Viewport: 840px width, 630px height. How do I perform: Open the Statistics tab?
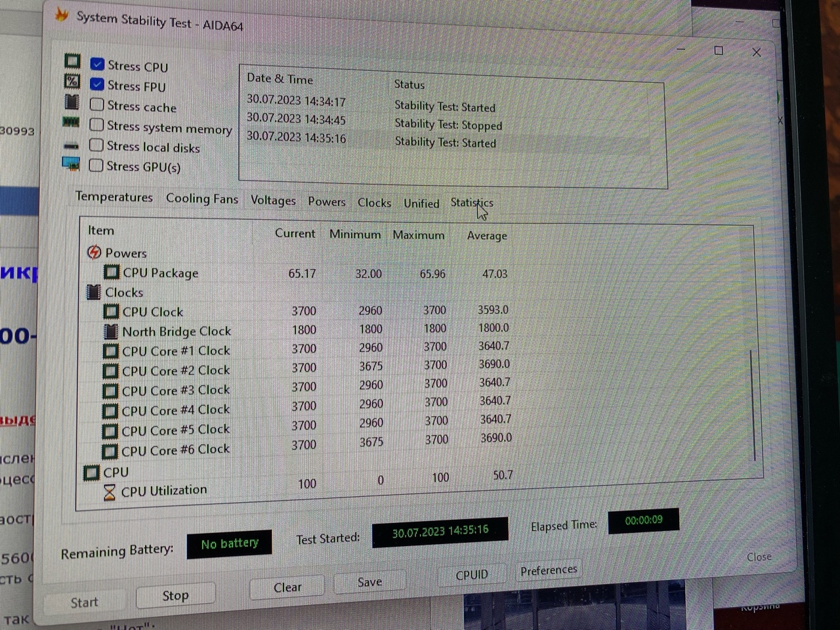(472, 203)
